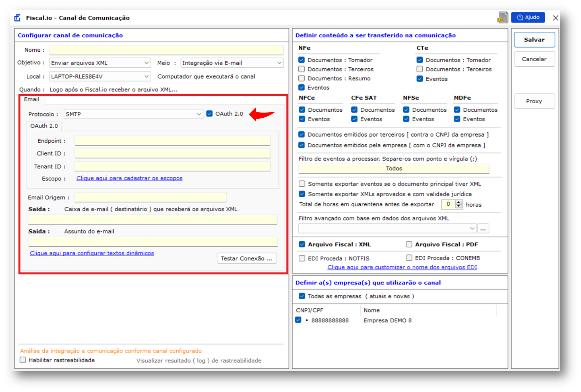The image size is (581, 392).
Task: Click Visualizar resultado (log) de rastreabilidade
Action: (199, 361)
